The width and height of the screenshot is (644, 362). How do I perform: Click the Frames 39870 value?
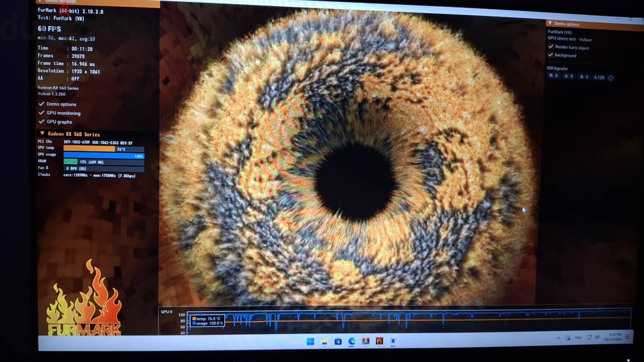[78, 56]
